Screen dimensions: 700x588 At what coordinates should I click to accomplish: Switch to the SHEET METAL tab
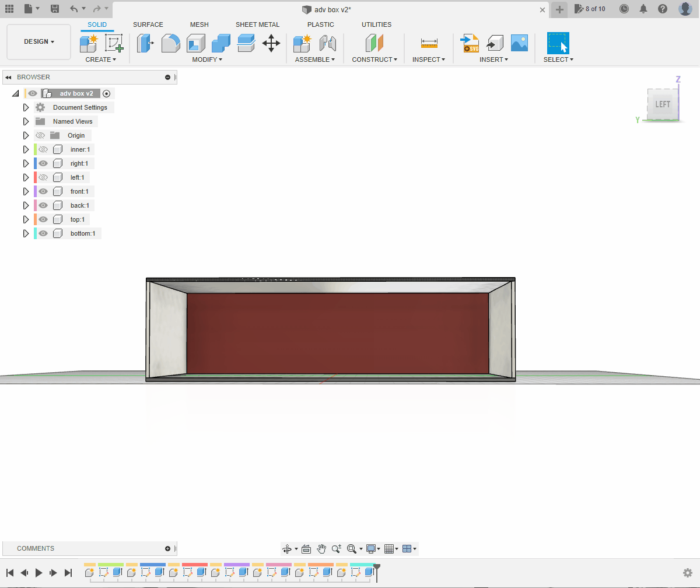(257, 24)
